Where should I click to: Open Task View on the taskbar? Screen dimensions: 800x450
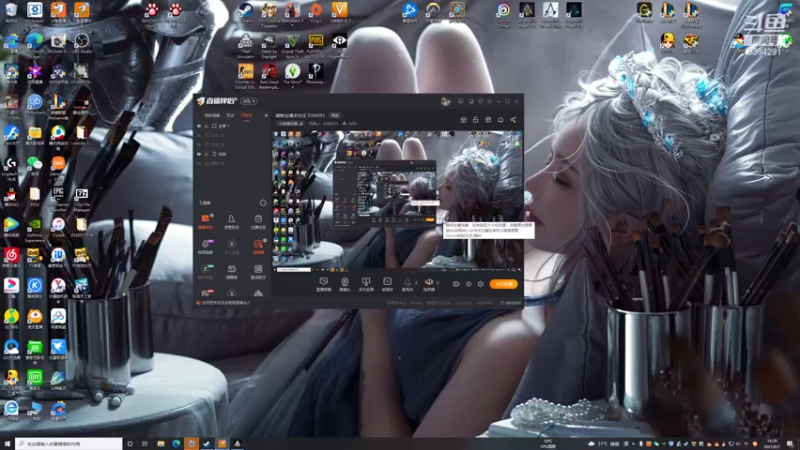(x=145, y=444)
